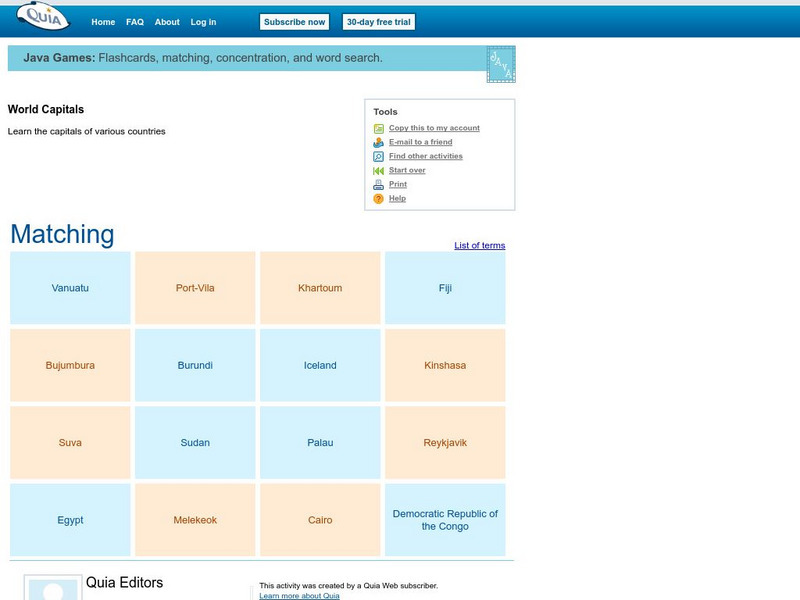Click the Java stamp icon

(x=501, y=64)
